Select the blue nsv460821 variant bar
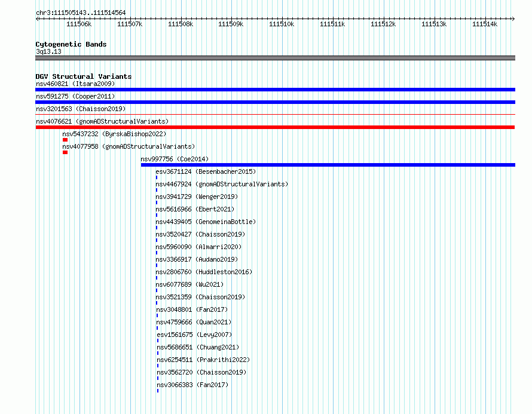The width and height of the screenshot is (532, 414). [275, 90]
